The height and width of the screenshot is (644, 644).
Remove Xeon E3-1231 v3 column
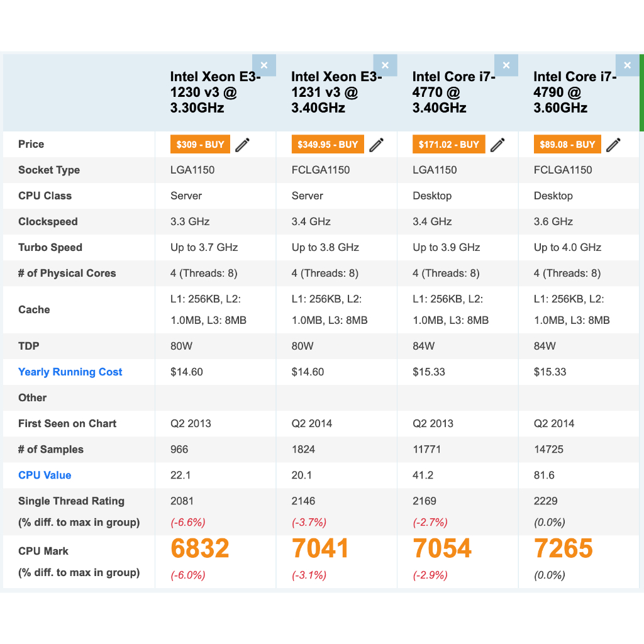coord(385,65)
